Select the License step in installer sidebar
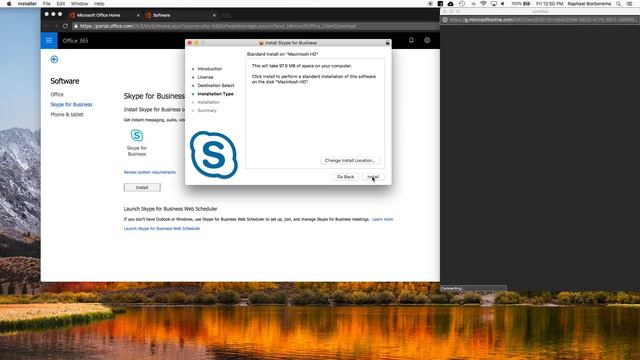The height and width of the screenshot is (360, 640). click(x=205, y=77)
